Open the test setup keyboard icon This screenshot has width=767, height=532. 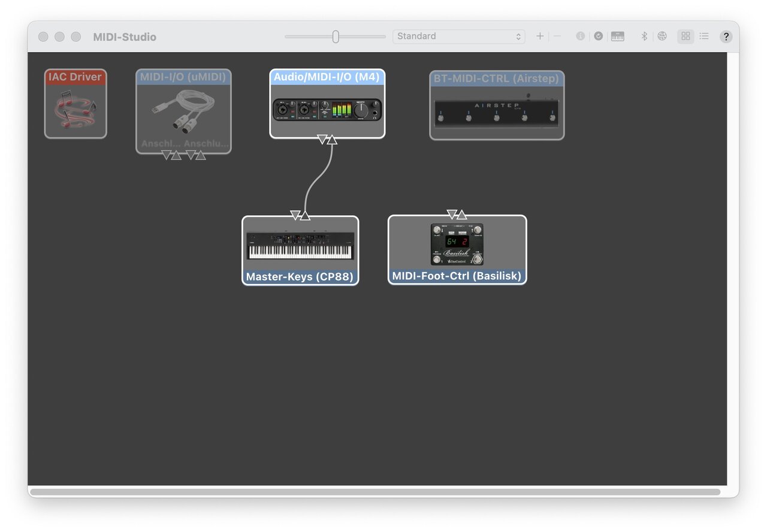618,37
